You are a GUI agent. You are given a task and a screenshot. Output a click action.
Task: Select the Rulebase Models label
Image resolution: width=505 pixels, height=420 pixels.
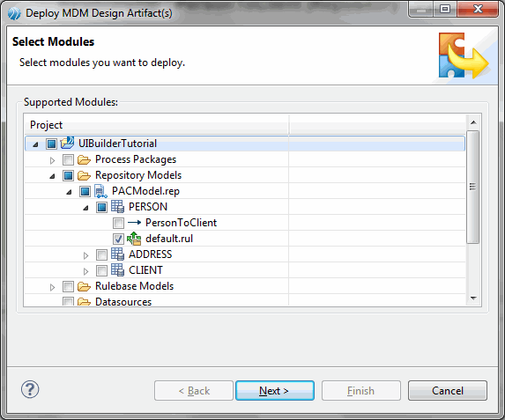click(134, 286)
